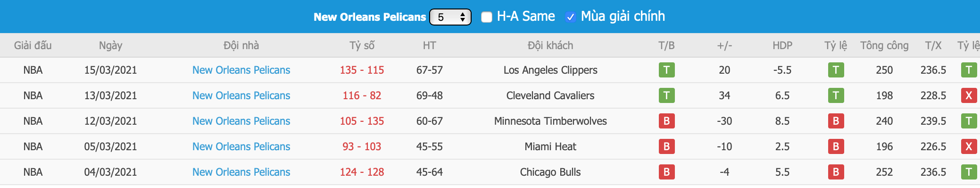Enable the H-A Same checkbox
This screenshot has width=980, height=188.
point(487,17)
